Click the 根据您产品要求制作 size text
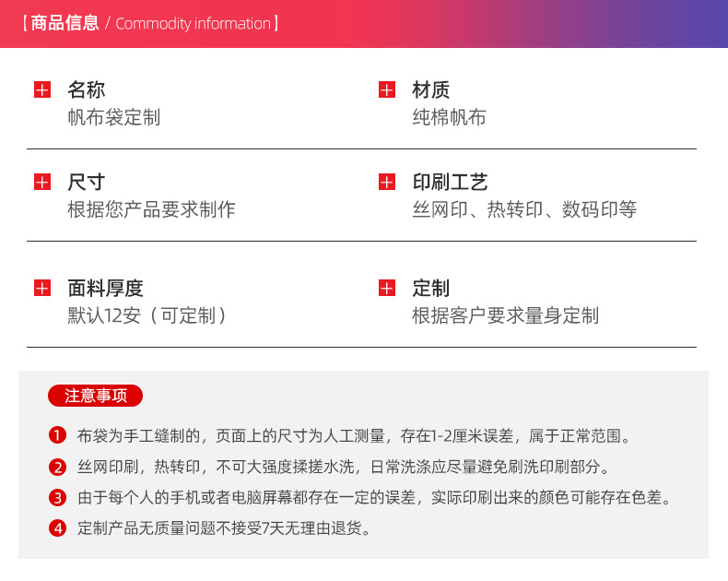This screenshot has width=728, height=581. tap(151, 210)
